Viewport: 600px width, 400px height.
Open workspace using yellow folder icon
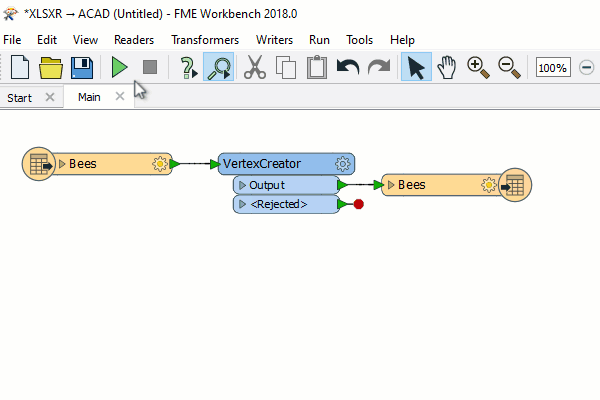pyautogui.click(x=51, y=68)
